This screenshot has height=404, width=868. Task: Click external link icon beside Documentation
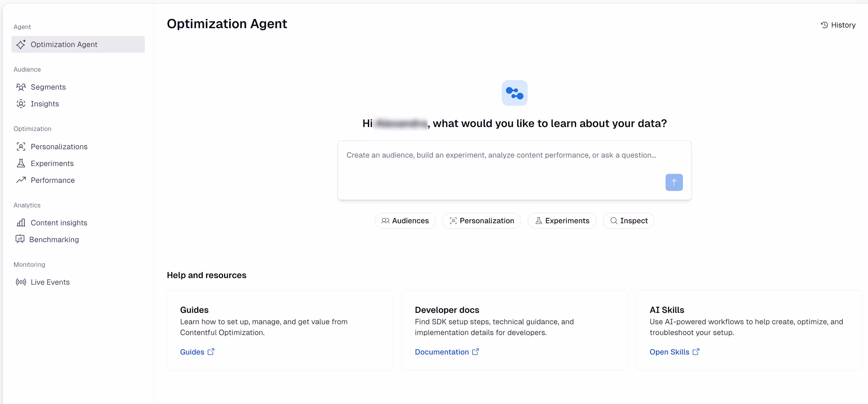[475, 352]
